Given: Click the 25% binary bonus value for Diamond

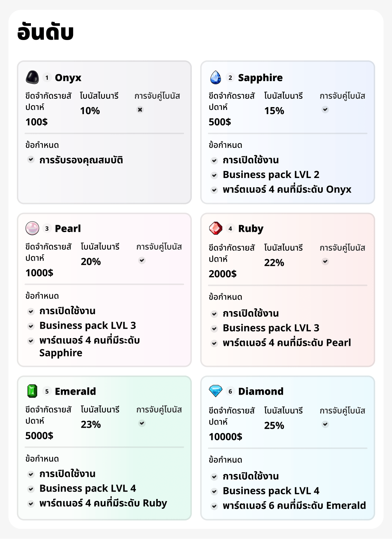Looking at the screenshot, I should tap(275, 425).
